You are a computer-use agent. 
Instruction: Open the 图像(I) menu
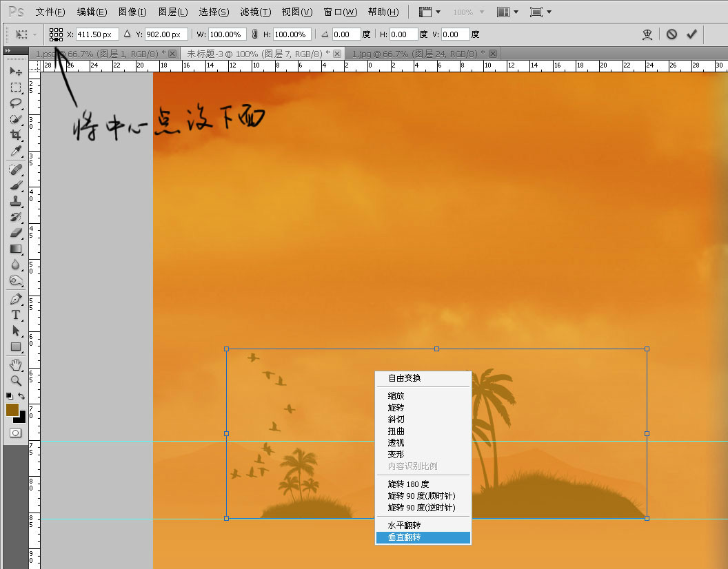[132, 12]
